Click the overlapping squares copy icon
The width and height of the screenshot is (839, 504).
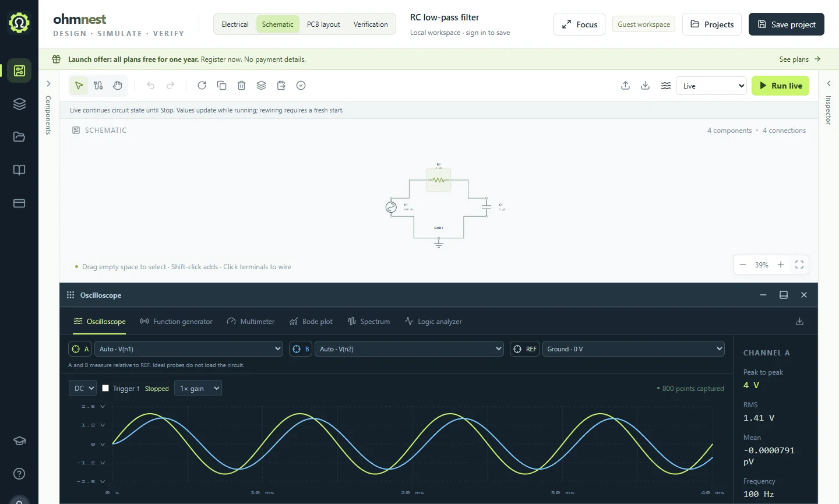click(222, 86)
